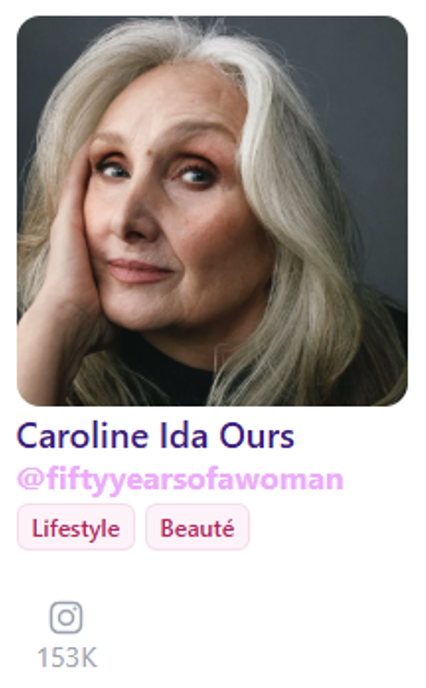Open the profile photo of Caroline Ida Ours
The height and width of the screenshot is (688, 426).
(x=212, y=211)
